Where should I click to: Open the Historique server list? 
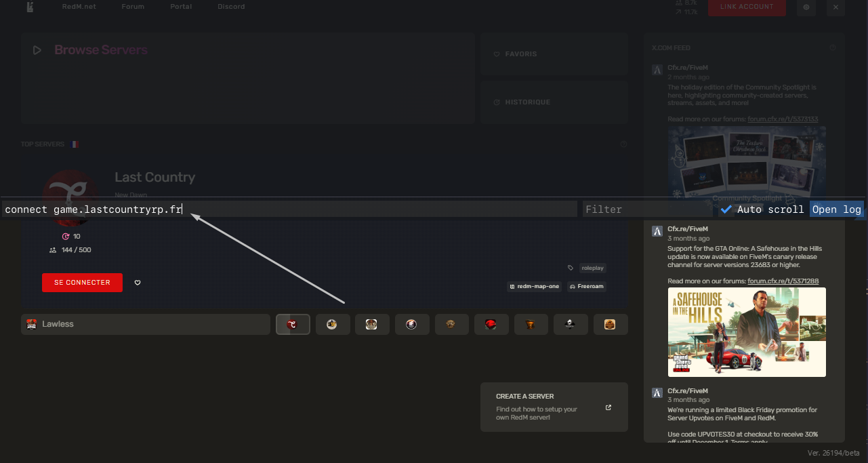pos(554,102)
